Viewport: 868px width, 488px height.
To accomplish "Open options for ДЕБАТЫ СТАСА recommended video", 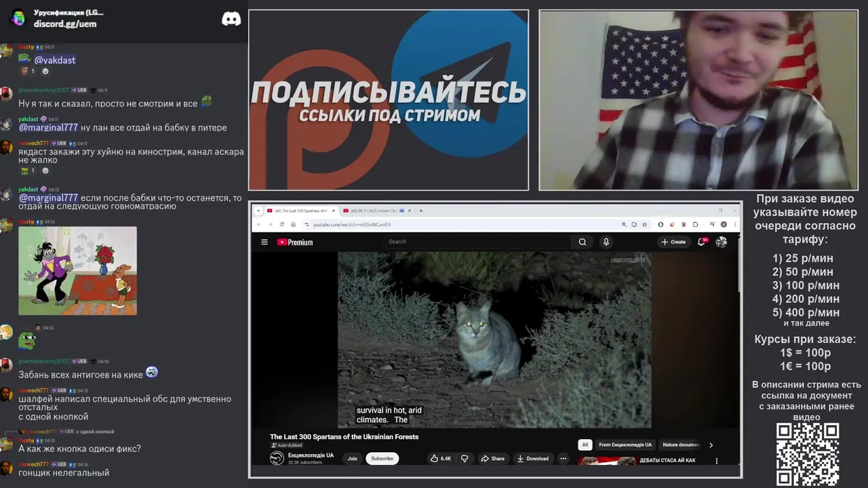I will coord(717,461).
